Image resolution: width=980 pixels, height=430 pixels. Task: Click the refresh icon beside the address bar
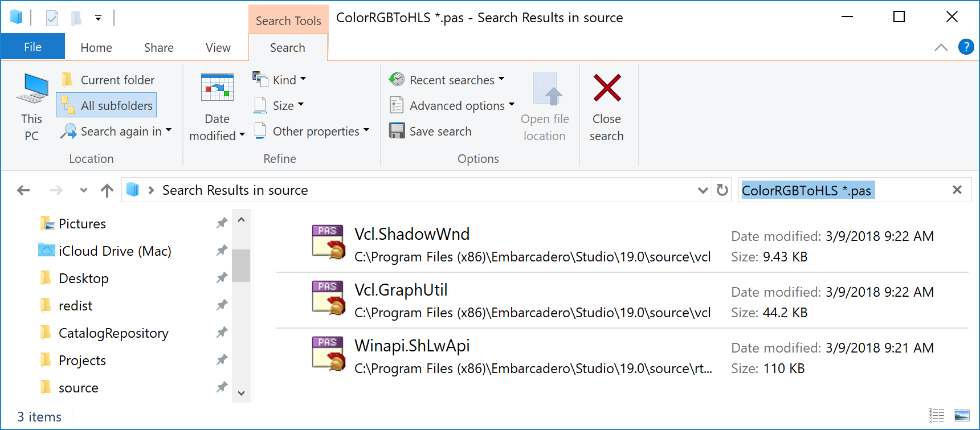pyautogui.click(x=722, y=190)
